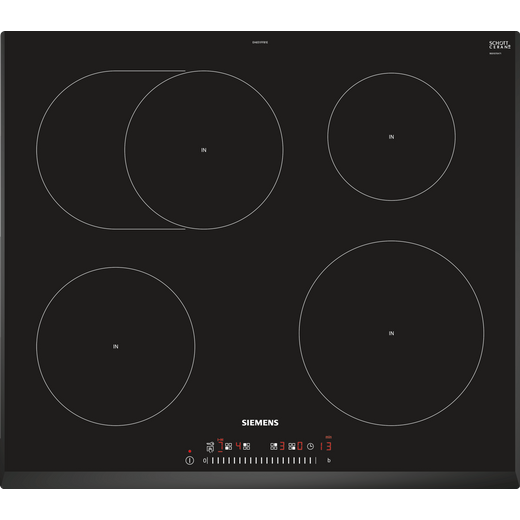Select the rear-right cooking zone icon
Screen dimensions: 520x520
pos(274,446)
